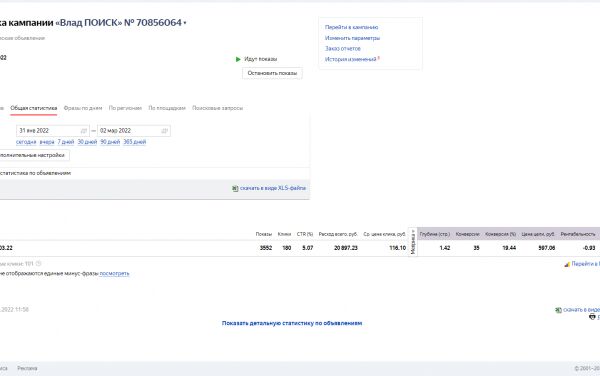The height and width of the screenshot is (376, 600).
Task: Click total spend value 20 897.23
Action: [x=346, y=248]
